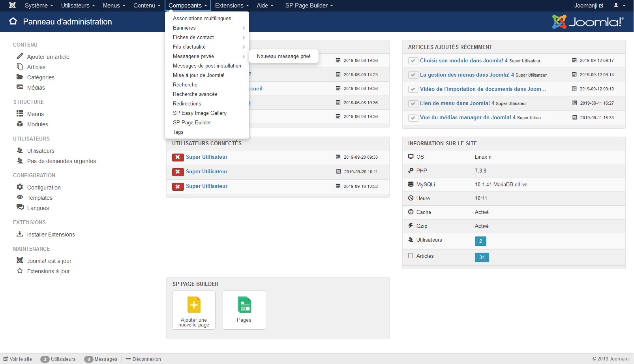Click the Messages counter in status bar
634x364 pixels.
pos(101,359)
